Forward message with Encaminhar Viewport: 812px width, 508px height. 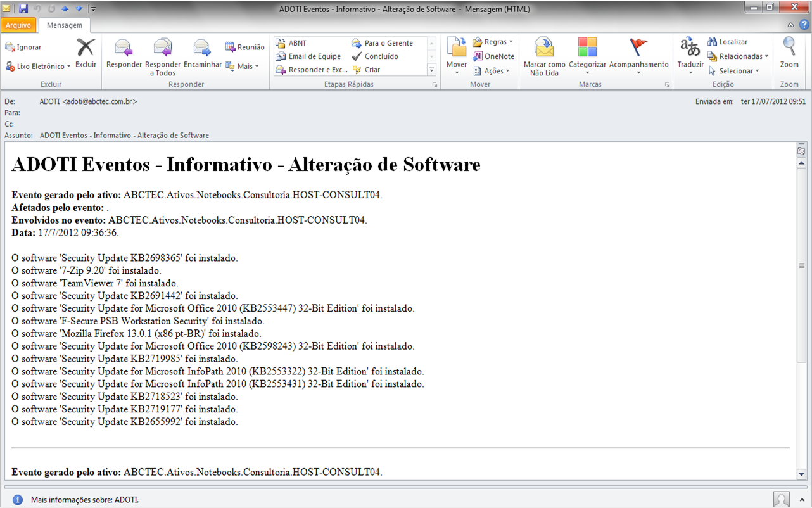coord(203,53)
